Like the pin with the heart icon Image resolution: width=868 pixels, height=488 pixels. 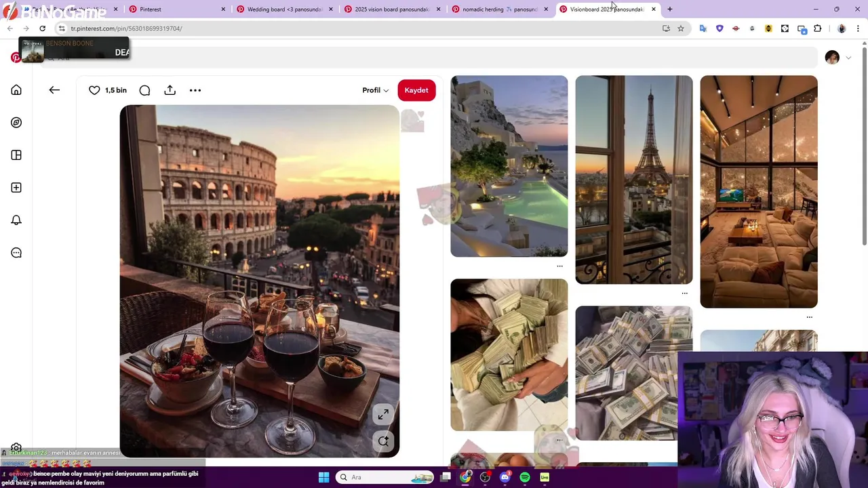tap(94, 90)
